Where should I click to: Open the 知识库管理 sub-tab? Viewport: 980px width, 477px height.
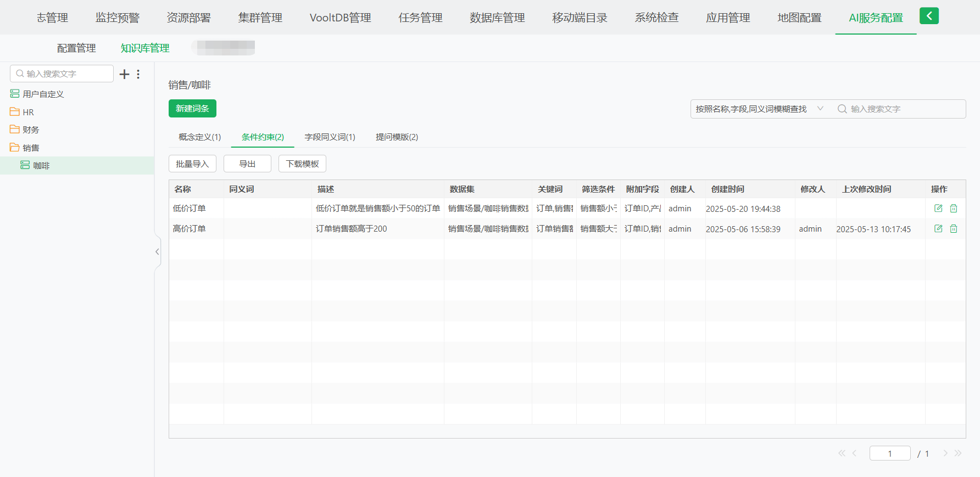[145, 48]
